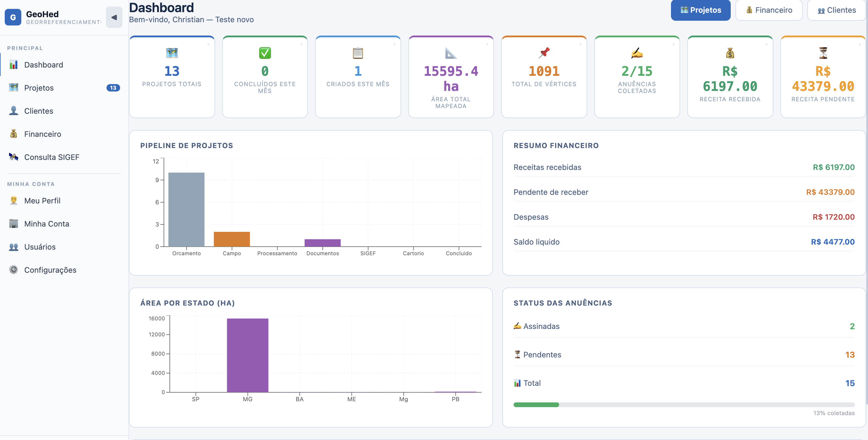Screen dimensions: 868x440
Task: Click the Consulta SIGEF satellite icon
Action: [x=14, y=157]
